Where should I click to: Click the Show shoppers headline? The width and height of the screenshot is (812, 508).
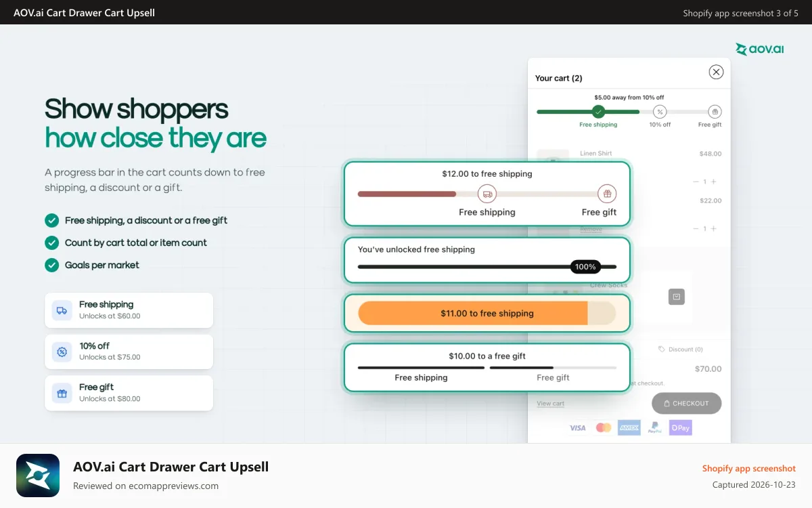(x=137, y=109)
